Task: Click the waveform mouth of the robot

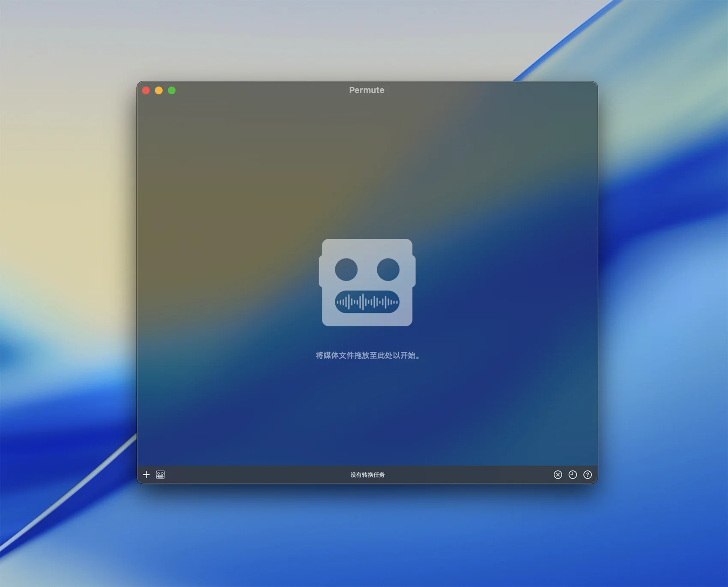Action: [x=367, y=302]
